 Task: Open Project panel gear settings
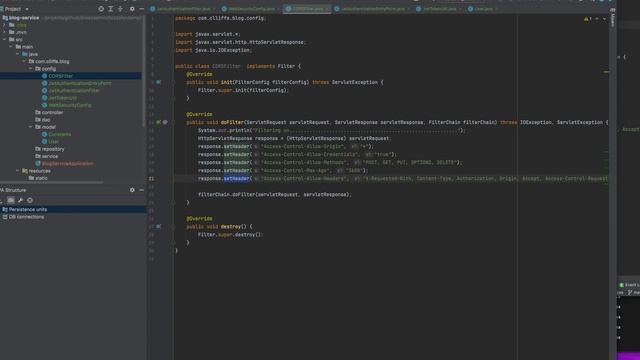coord(132,9)
